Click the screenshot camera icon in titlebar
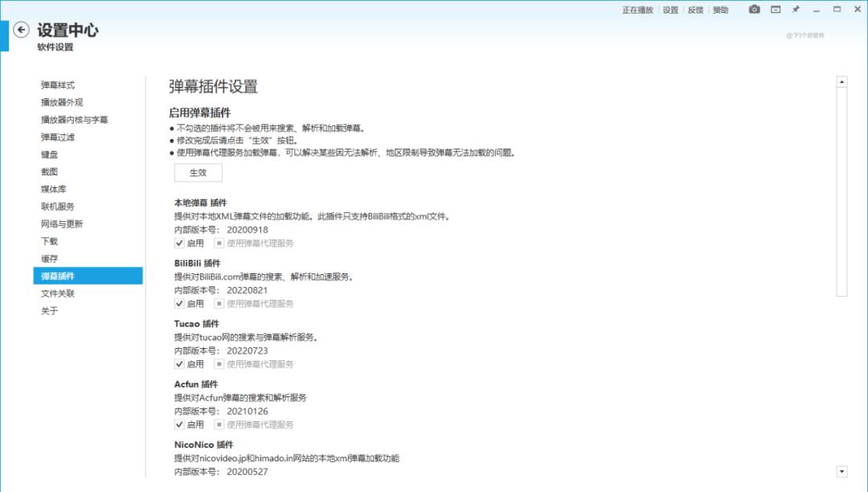Image resolution: width=868 pixels, height=492 pixels. (x=753, y=10)
